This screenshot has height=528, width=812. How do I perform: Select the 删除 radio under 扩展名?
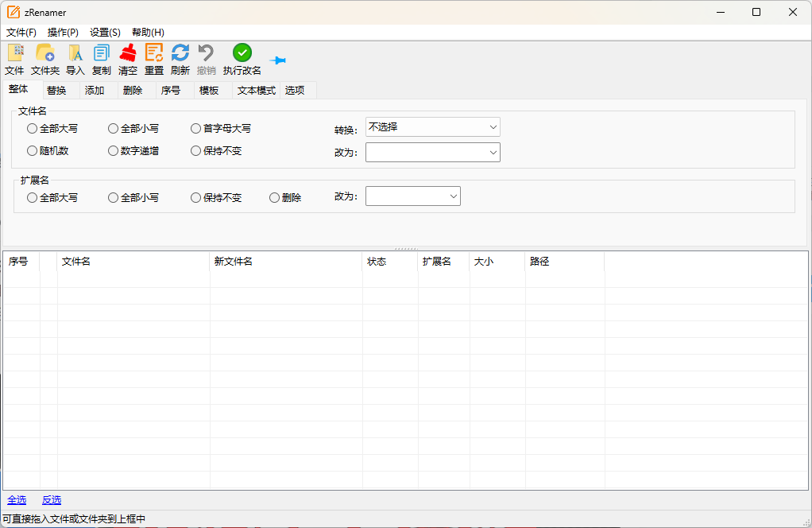[275, 198]
